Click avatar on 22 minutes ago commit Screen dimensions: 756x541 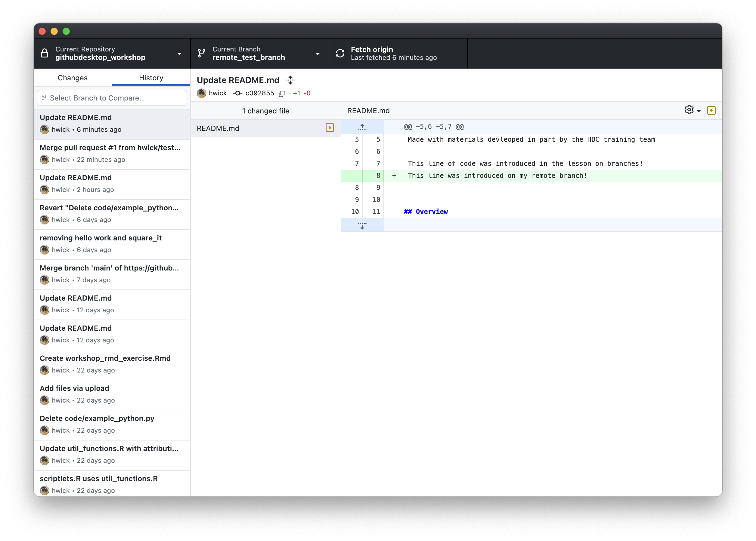click(x=44, y=159)
